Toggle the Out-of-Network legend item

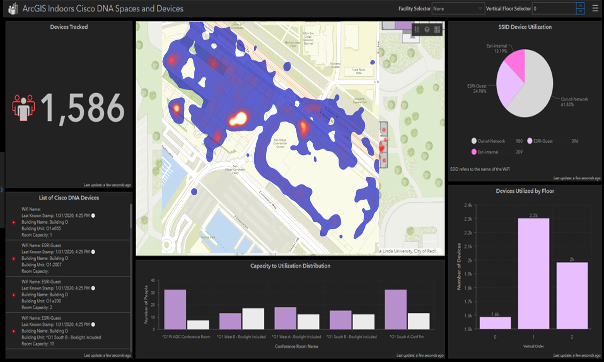[488, 141]
